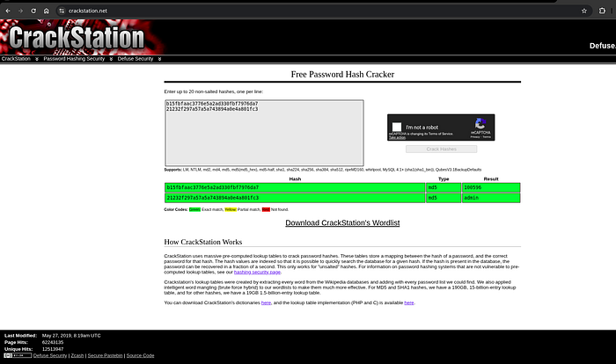Click md5 type cell in admin row
Screen dimensions: 616x364
(x=444, y=198)
